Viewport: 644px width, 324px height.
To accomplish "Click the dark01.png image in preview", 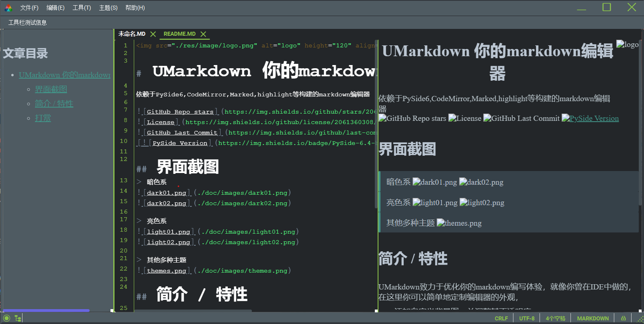I will (435, 182).
